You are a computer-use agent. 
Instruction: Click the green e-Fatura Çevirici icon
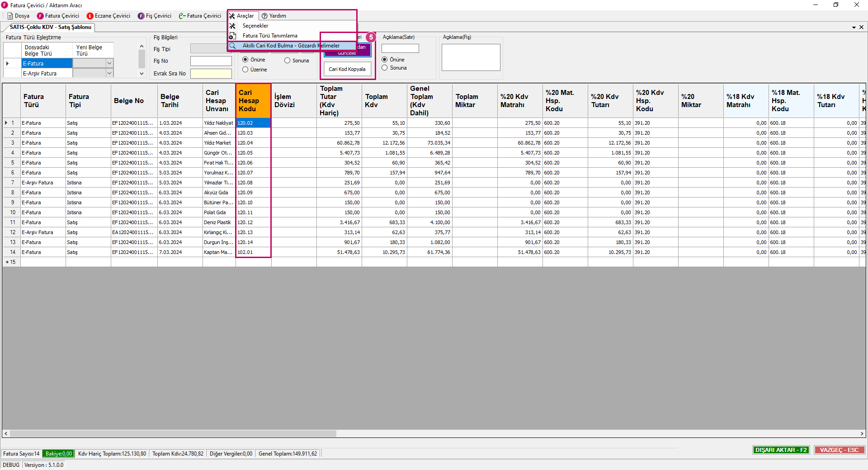pyautogui.click(x=182, y=16)
